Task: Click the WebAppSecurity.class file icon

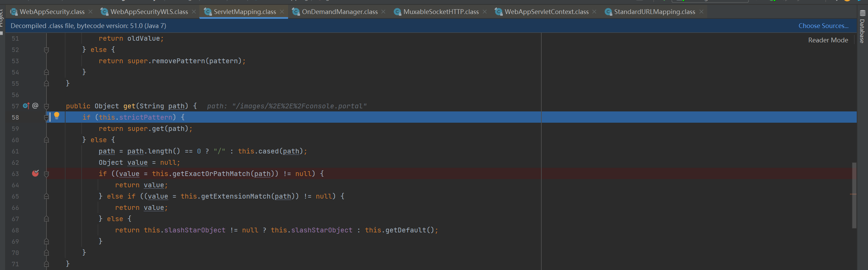Action: click(14, 12)
